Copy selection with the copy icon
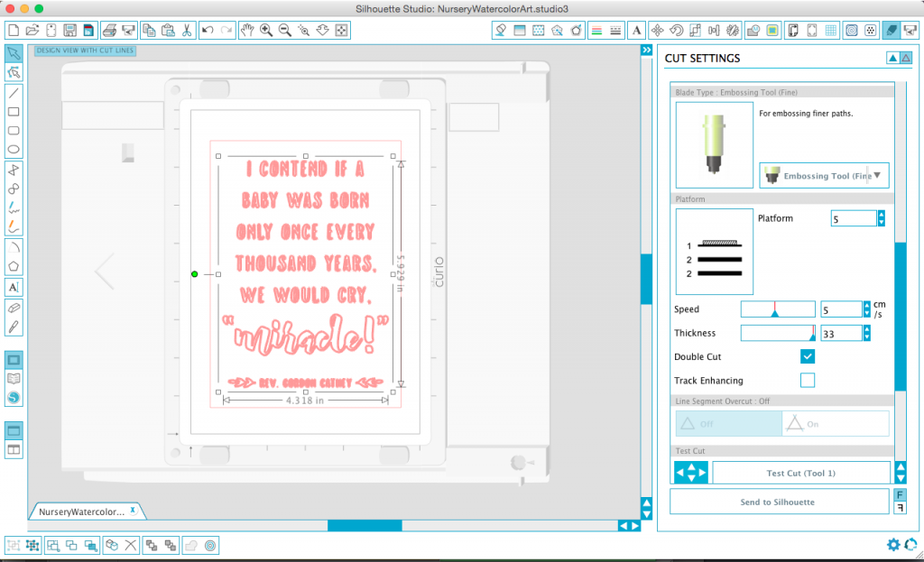Image resolution: width=924 pixels, height=562 pixels. point(149,30)
